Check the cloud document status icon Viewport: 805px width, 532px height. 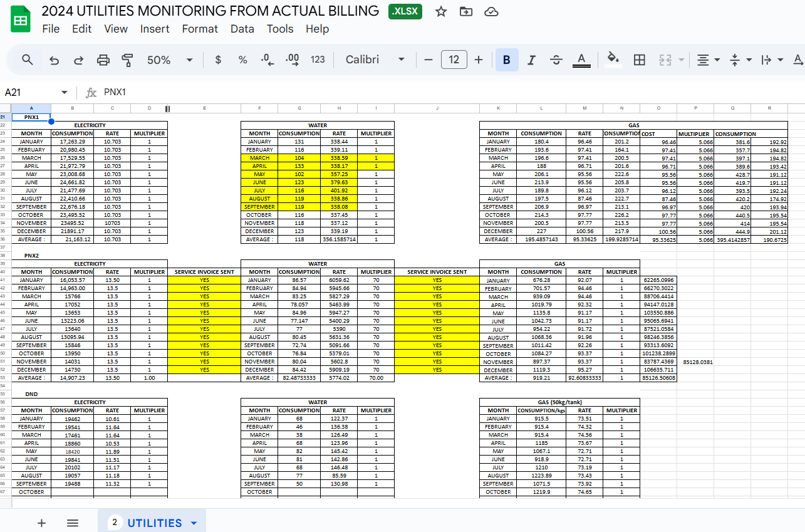(x=492, y=11)
